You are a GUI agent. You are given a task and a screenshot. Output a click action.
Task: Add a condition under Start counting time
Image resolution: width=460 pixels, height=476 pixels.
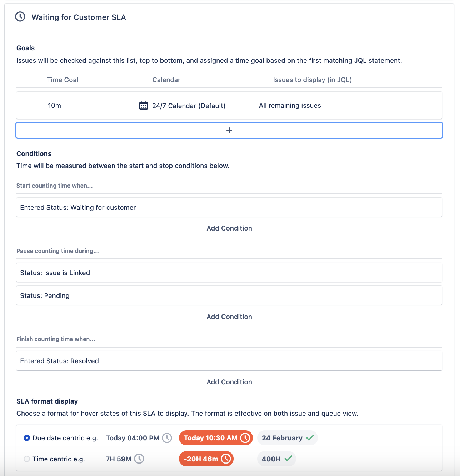click(x=229, y=228)
